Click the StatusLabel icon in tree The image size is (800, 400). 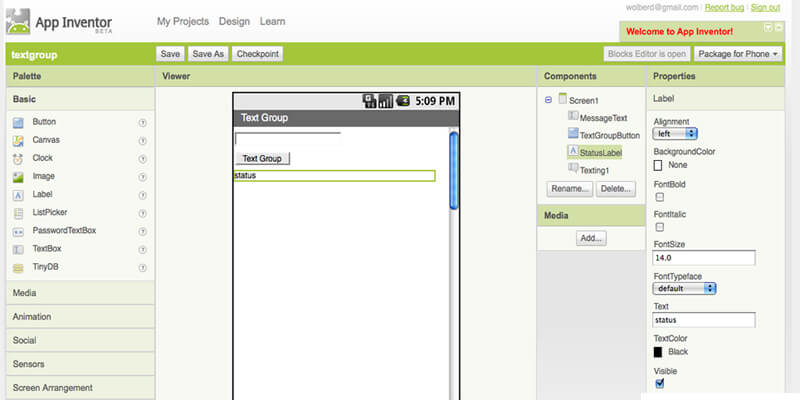click(x=573, y=151)
